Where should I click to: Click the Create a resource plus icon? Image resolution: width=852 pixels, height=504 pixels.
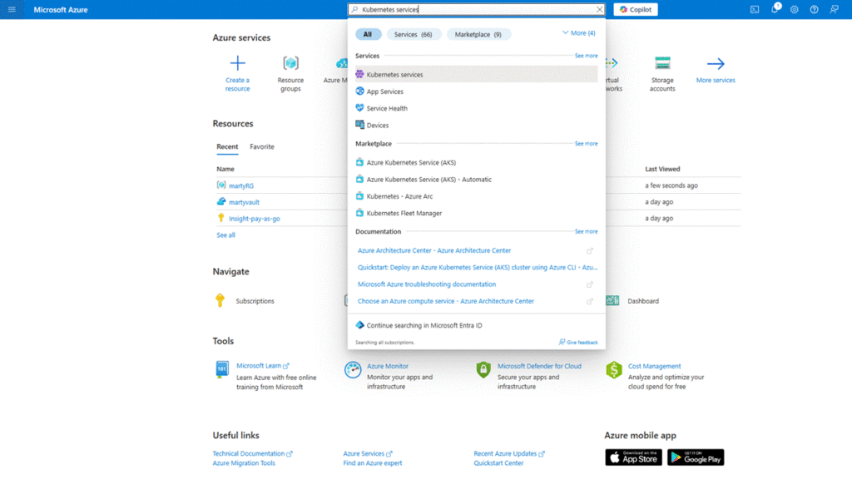pos(237,64)
